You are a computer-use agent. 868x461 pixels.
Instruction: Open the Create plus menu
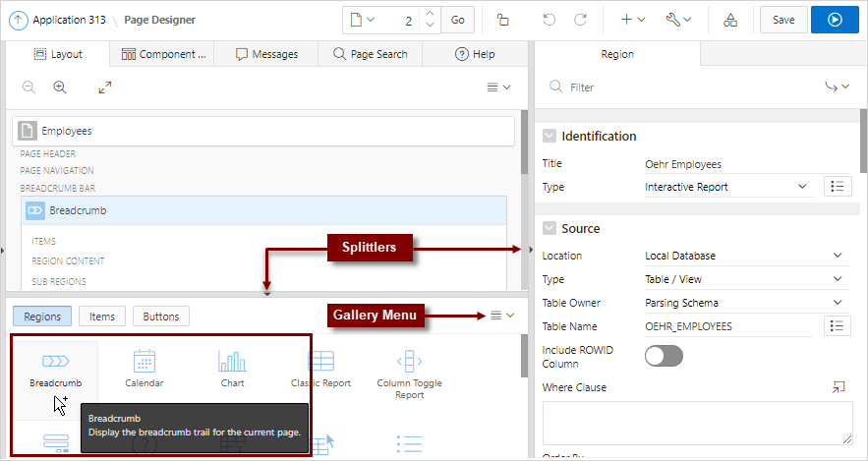[x=633, y=20]
